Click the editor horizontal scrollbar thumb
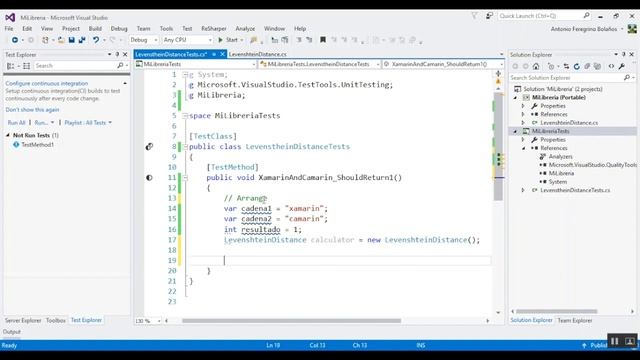This screenshot has width=640, height=360. [291, 321]
